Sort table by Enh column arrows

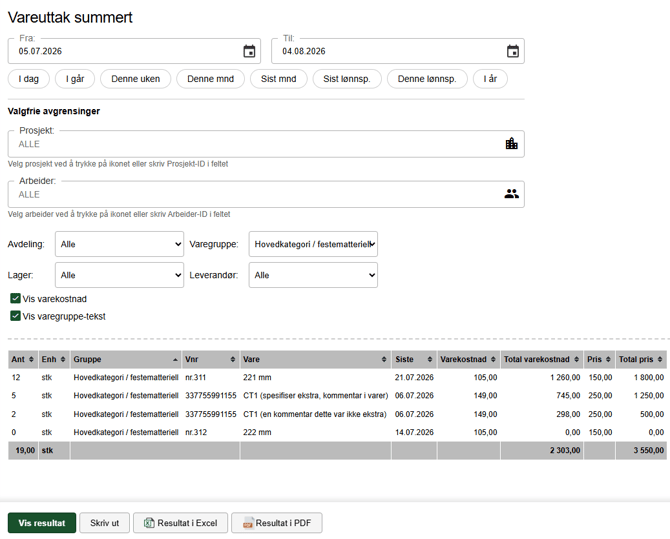[63, 359]
